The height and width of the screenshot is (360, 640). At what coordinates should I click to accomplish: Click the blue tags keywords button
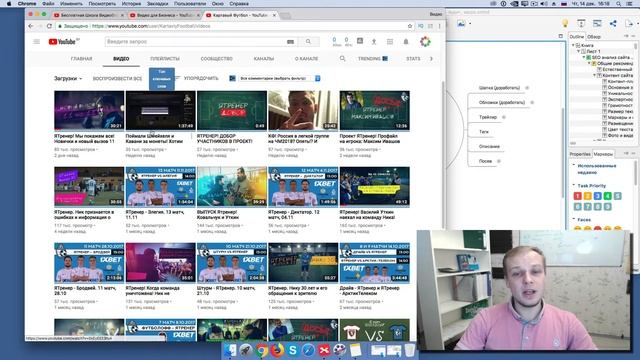(x=162, y=79)
